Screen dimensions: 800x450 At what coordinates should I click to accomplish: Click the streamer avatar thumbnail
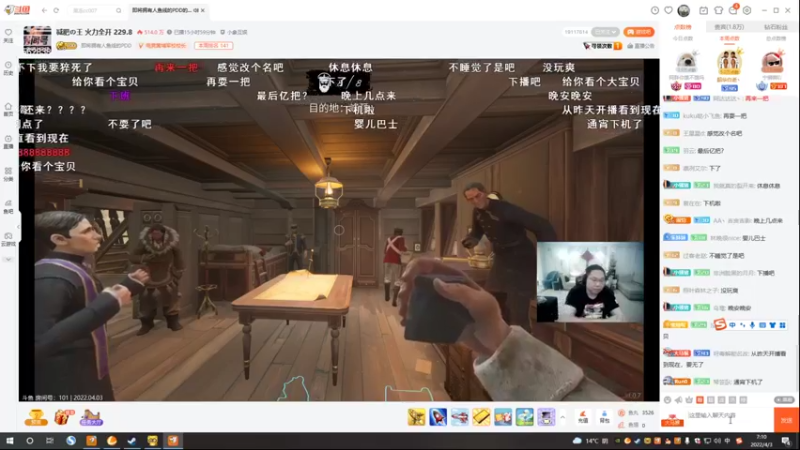[37, 39]
